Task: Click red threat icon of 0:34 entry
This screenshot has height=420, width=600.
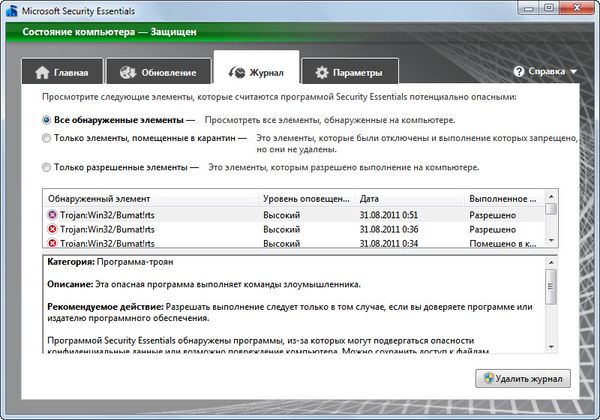Action: point(52,243)
